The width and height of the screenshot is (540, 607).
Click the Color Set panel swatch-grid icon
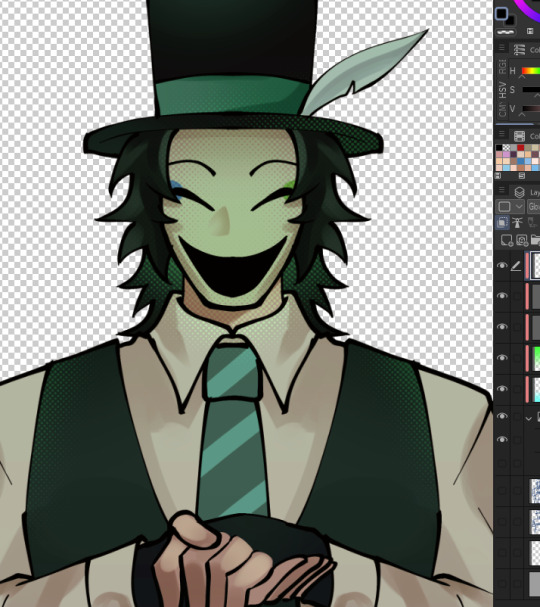(x=519, y=136)
